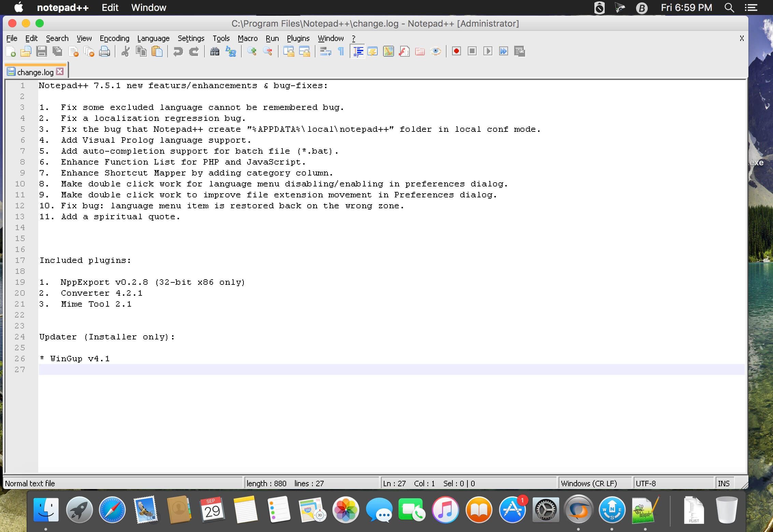Open Spotlight search in the macOS menu bar
The height and width of the screenshot is (532, 773).
click(729, 8)
